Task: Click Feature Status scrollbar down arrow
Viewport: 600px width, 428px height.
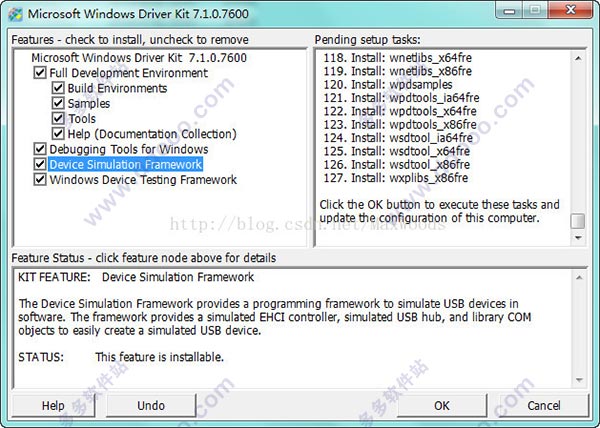Action: tap(579, 380)
